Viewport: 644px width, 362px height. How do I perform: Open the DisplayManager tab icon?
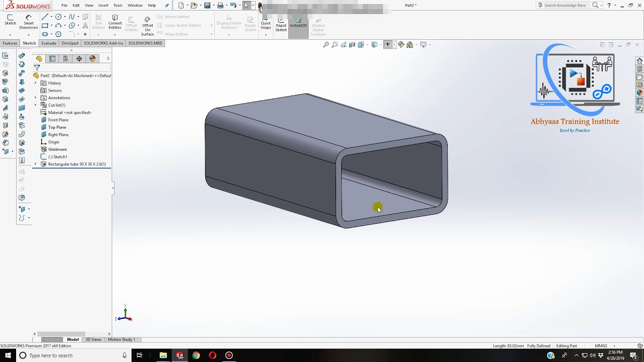click(93, 59)
